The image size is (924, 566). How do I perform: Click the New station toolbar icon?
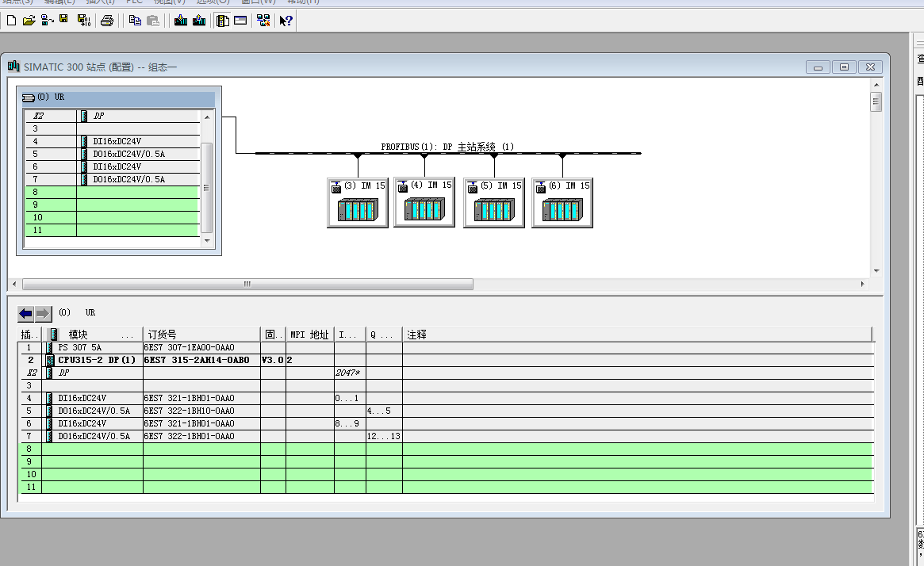point(11,21)
